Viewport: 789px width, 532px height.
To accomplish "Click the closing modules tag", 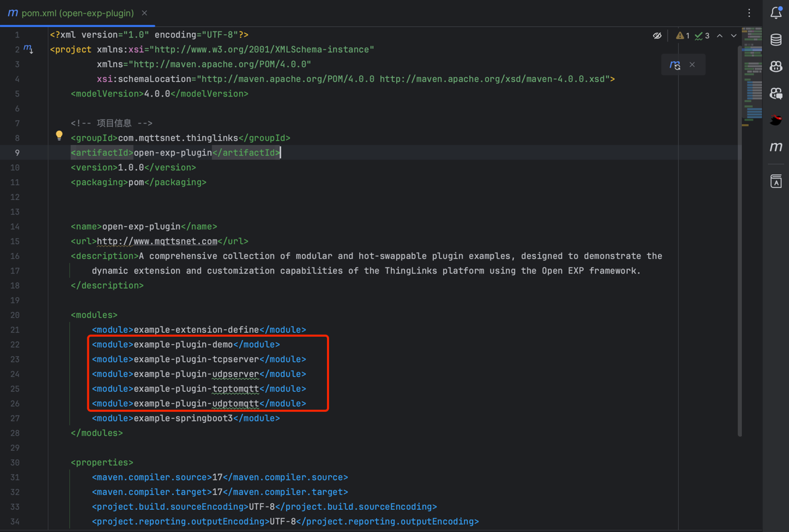I will pyautogui.click(x=97, y=433).
